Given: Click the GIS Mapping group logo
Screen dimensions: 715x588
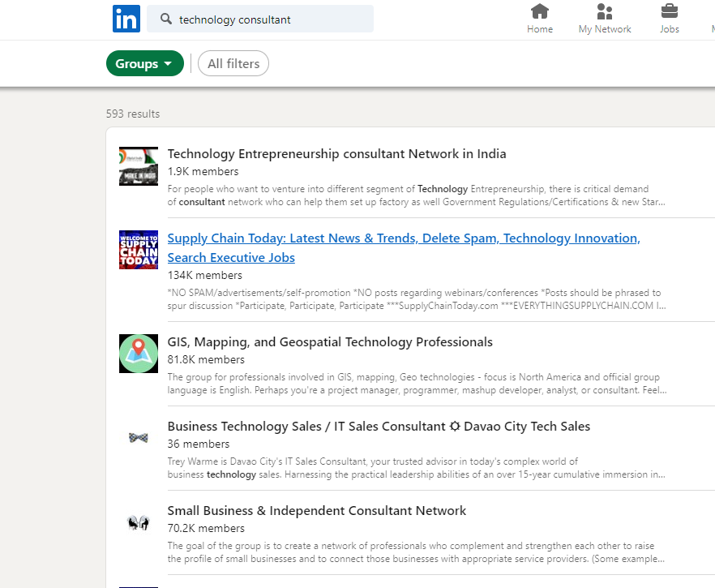Looking at the screenshot, I should (138, 354).
